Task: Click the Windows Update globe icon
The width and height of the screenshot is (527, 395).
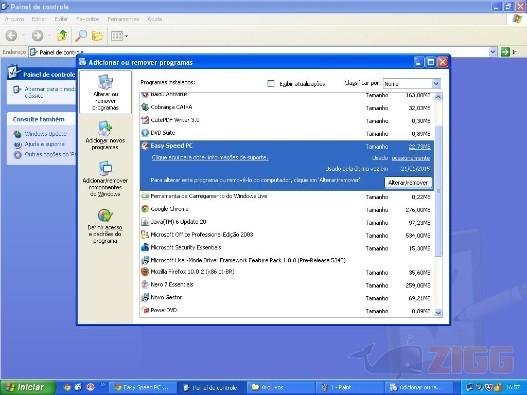Action: coord(17,134)
